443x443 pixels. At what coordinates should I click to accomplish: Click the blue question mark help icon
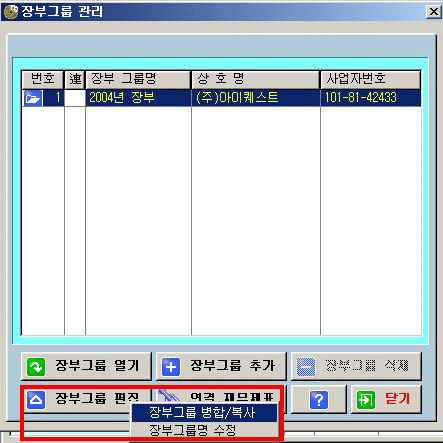(x=319, y=400)
